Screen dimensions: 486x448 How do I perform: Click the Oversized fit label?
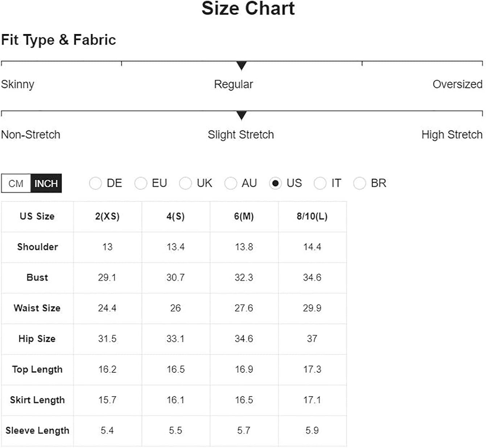(x=457, y=84)
